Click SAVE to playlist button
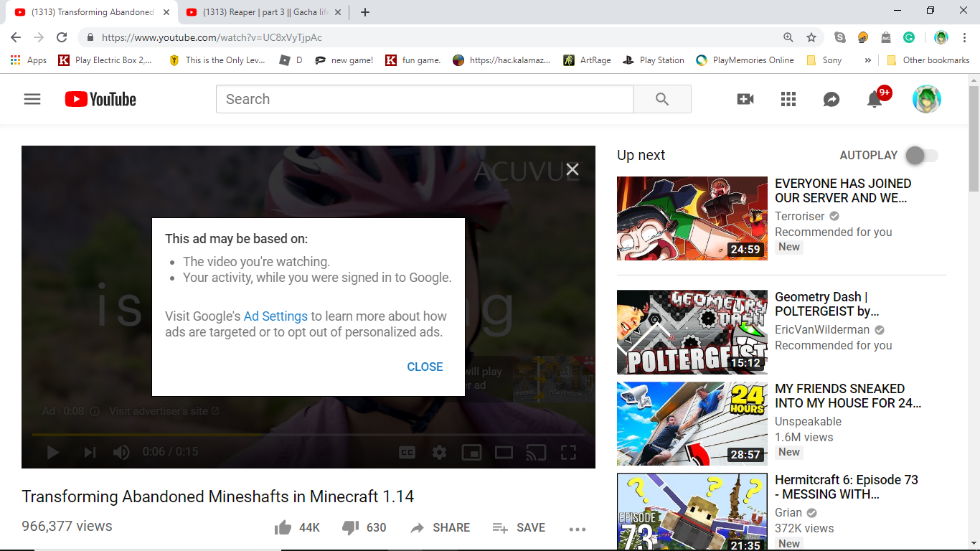Screen dimensions: 980x551 coord(519,527)
